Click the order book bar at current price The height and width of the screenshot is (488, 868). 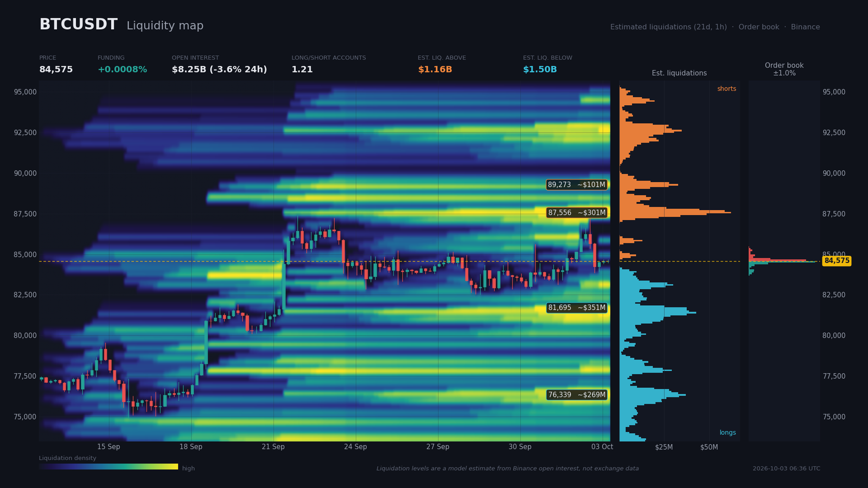point(783,261)
